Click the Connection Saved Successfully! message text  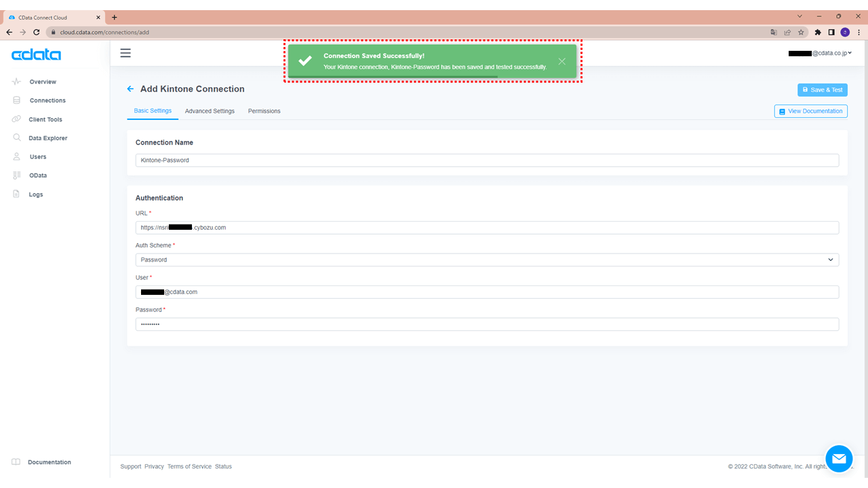374,56
